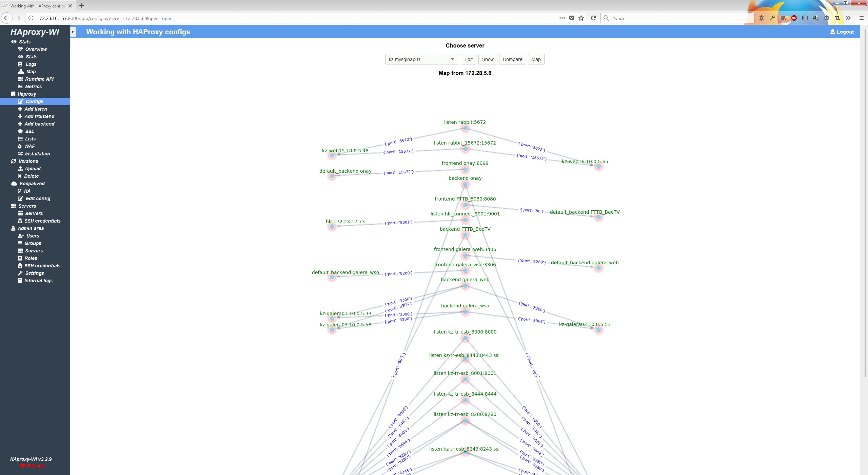
Task: Open Overview in the Stats menu
Action: point(36,49)
